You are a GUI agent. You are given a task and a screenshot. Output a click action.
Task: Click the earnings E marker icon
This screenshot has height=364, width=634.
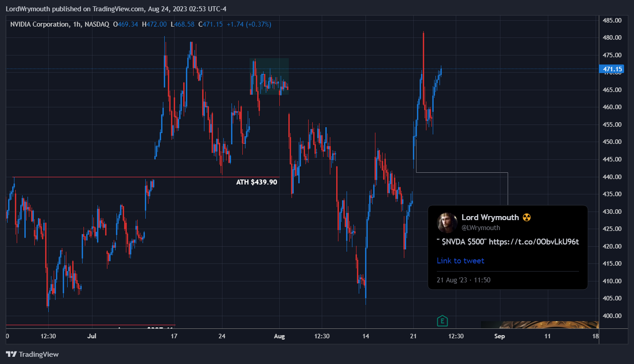tap(442, 321)
